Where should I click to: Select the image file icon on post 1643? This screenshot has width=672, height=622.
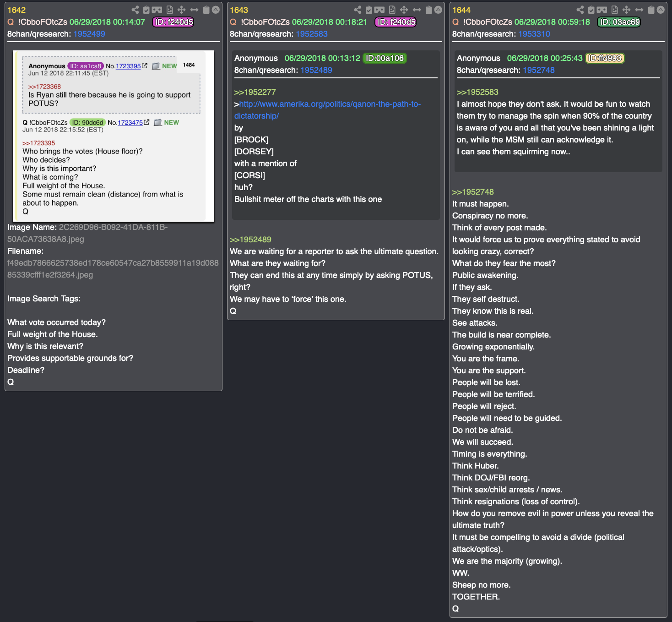pyautogui.click(x=392, y=10)
